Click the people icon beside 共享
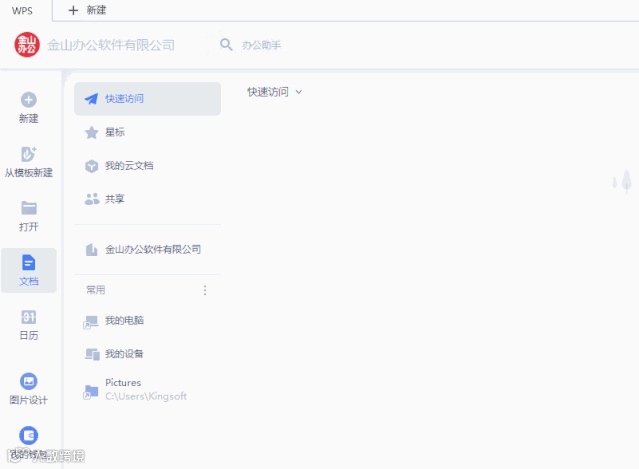The width and height of the screenshot is (639, 469). coord(92,199)
